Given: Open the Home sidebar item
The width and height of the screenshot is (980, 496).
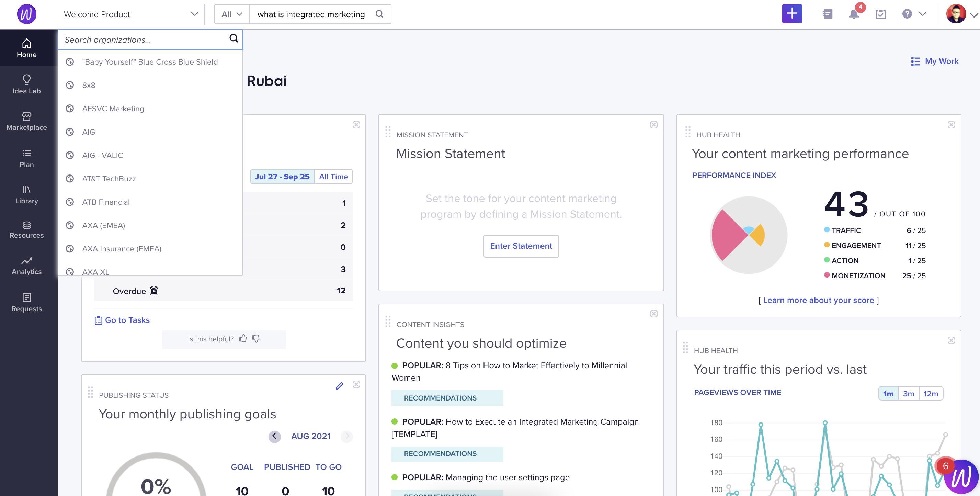Looking at the screenshot, I should (27, 48).
